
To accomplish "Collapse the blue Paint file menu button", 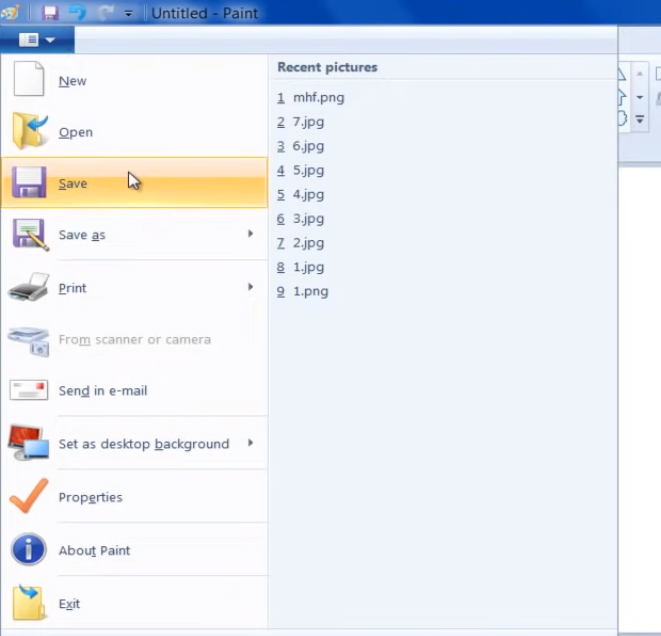I will 37,40.
